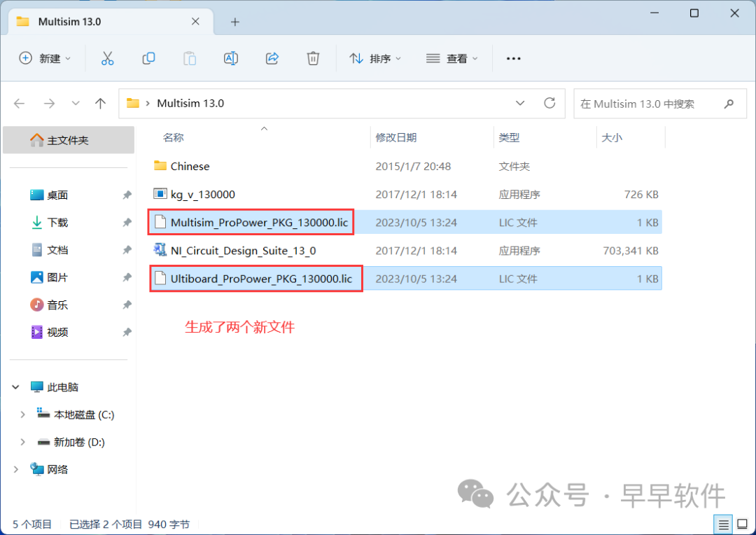
Task: Unpin Music (音乐) using its pin icon
Action: click(x=127, y=305)
